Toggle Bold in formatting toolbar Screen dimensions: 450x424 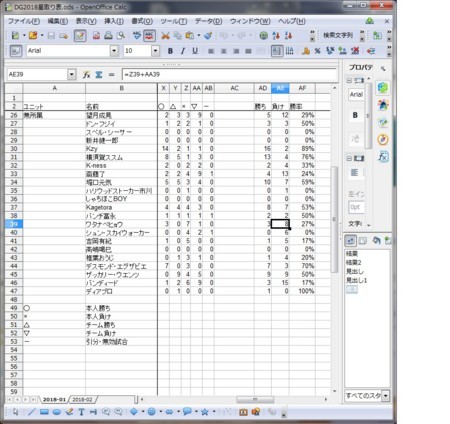170,51
